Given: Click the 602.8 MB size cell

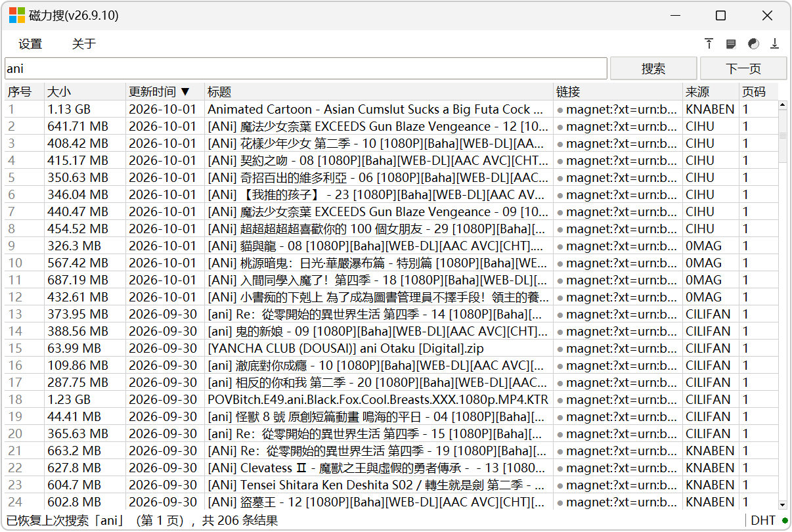Looking at the screenshot, I should [74, 502].
